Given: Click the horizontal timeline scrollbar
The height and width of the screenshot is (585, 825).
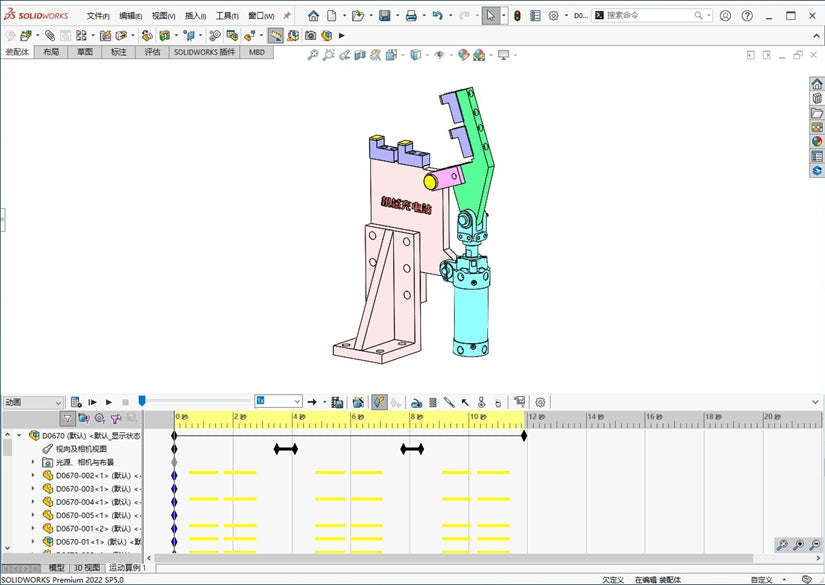Looking at the screenshot, I should 454,558.
